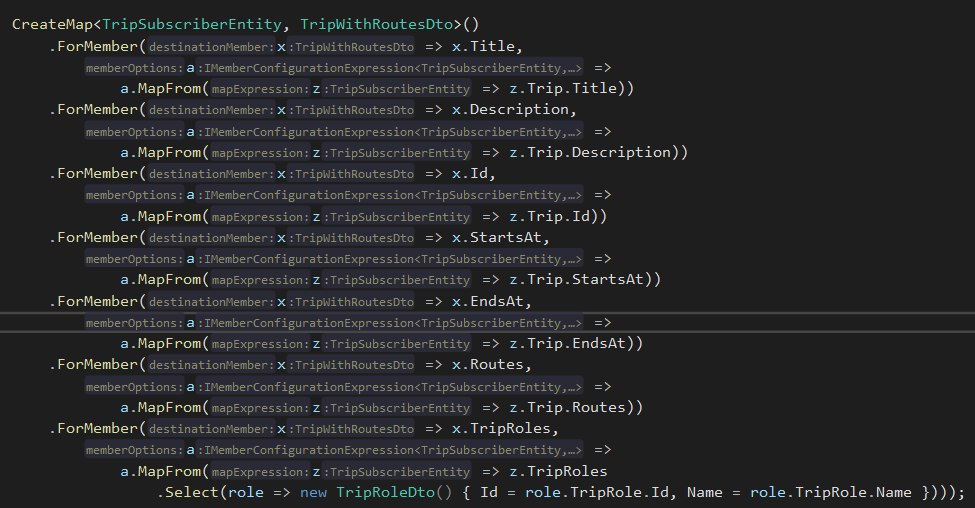Click role.TripRole.Name expression
975x508 pixels.
831,492
